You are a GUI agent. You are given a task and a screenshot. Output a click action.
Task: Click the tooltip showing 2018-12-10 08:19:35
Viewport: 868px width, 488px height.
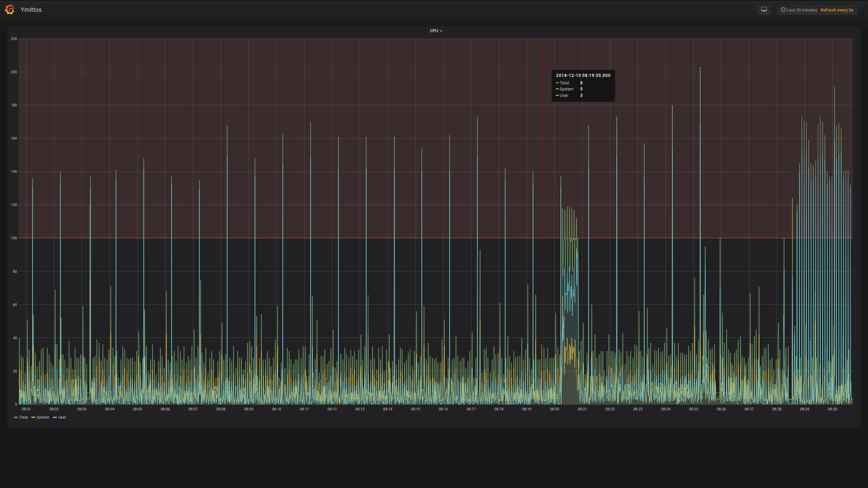(583, 85)
